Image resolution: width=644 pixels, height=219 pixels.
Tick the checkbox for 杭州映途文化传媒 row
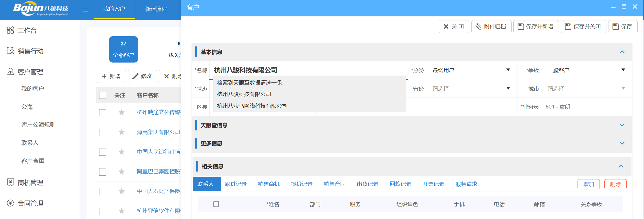(x=103, y=113)
